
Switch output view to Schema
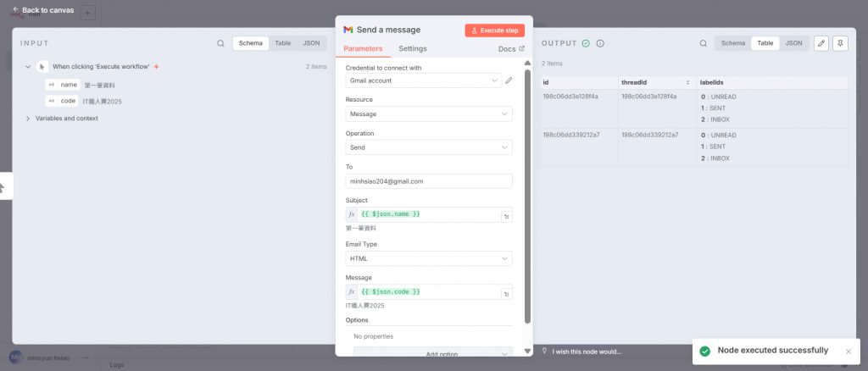pos(733,43)
